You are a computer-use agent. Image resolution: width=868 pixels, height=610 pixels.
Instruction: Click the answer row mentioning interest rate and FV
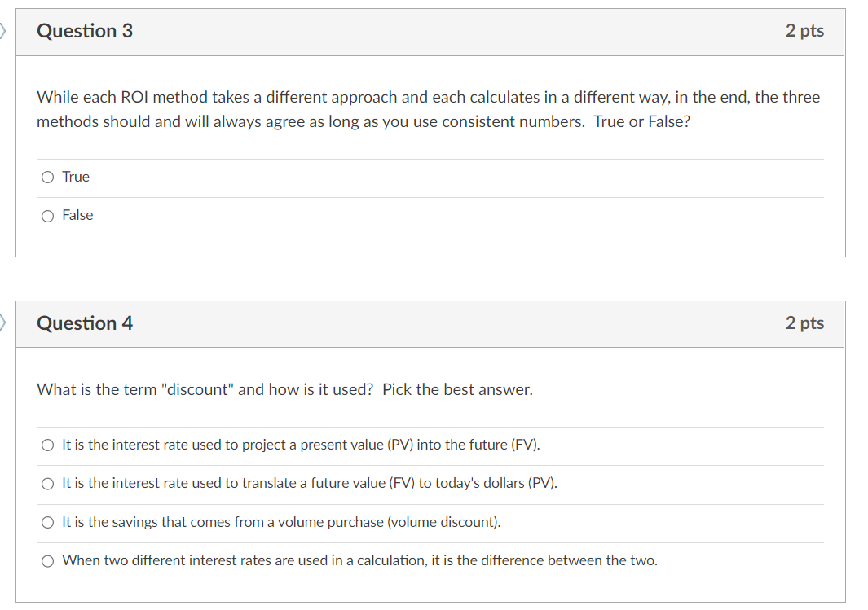(x=310, y=483)
